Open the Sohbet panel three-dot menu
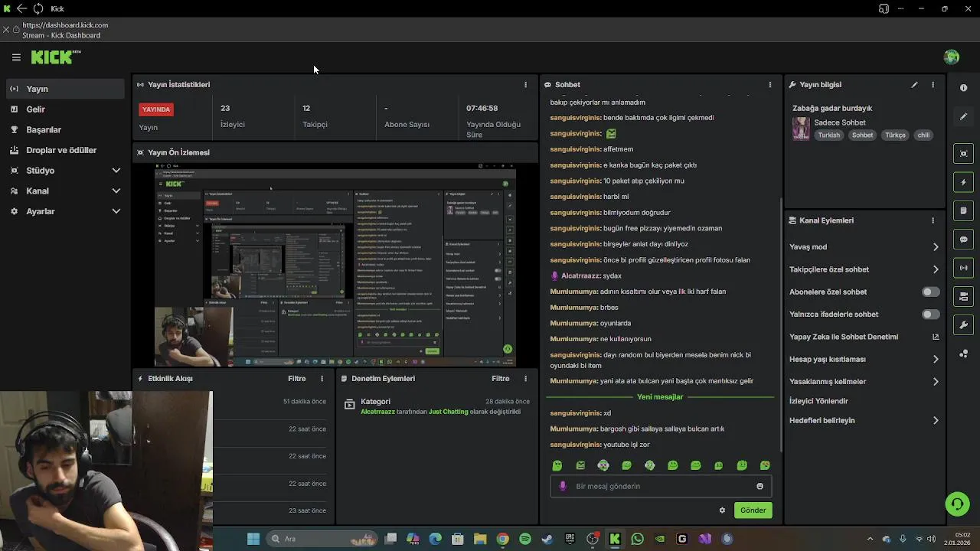This screenshot has height=551, width=980. point(770,85)
